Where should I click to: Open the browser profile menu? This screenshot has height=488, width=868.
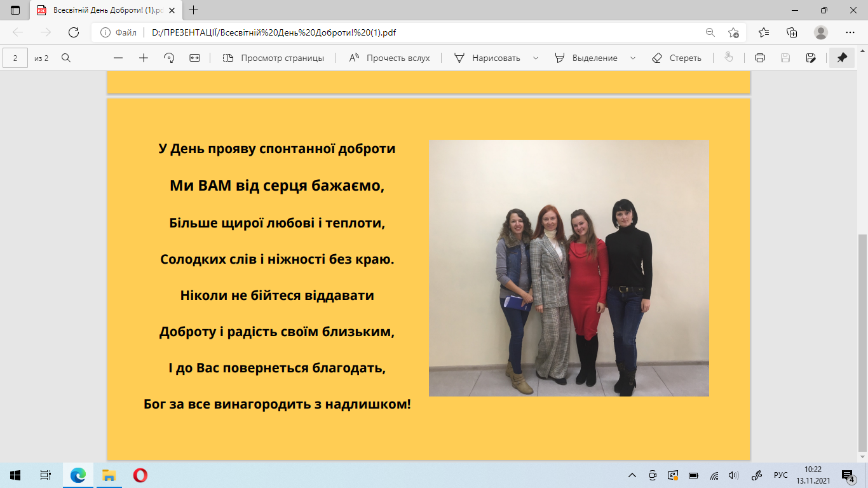(x=821, y=32)
